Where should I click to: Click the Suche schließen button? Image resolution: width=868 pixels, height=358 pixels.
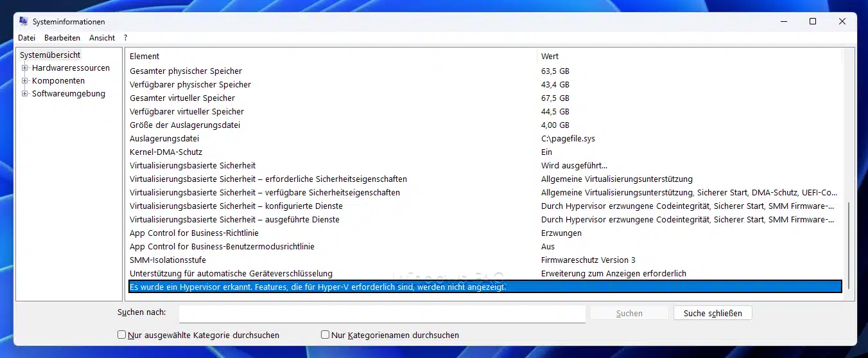point(713,313)
